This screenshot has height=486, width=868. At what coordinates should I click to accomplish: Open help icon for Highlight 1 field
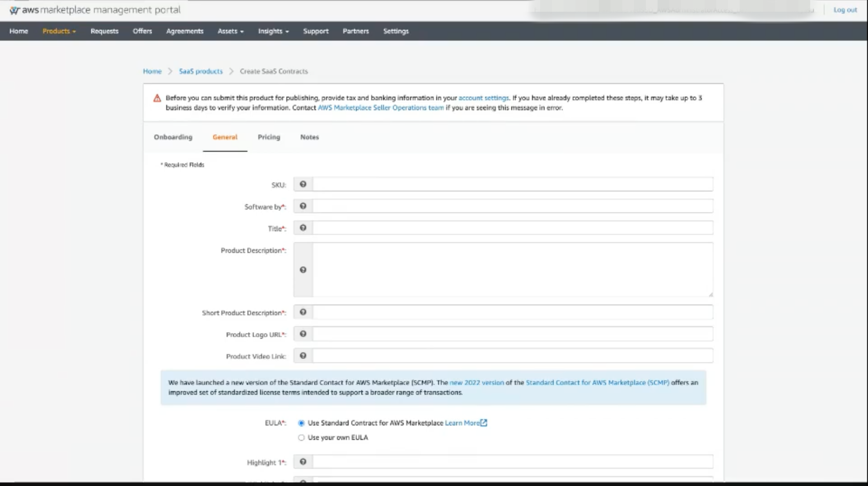tap(303, 462)
